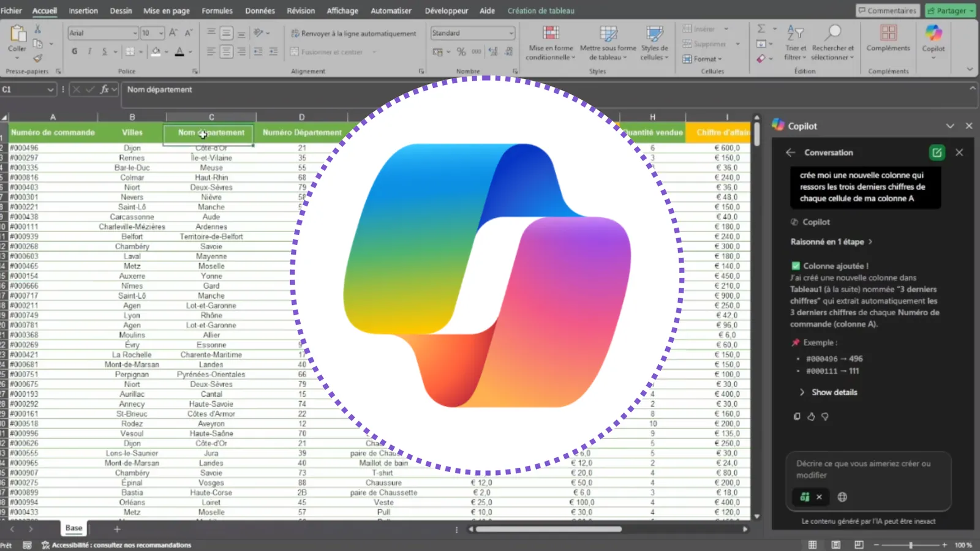Open Rechercher et sélectionner menu
The height and width of the screenshot is (551, 980).
tap(832, 42)
